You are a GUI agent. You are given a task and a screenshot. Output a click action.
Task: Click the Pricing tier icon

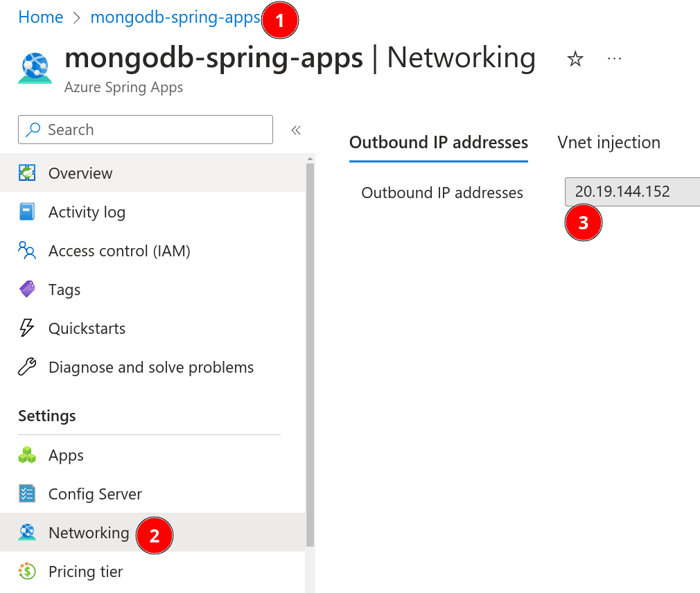pos(27,572)
